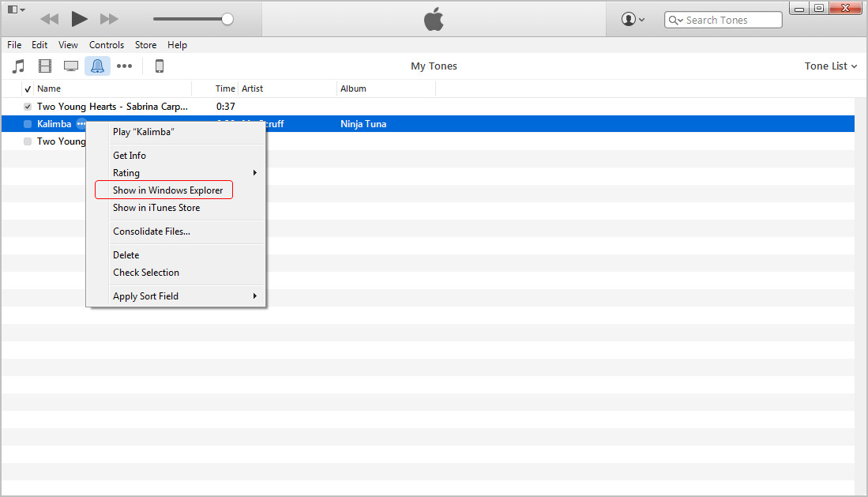Click the Ninja Tuna album cell
The image size is (868, 497).
click(363, 124)
